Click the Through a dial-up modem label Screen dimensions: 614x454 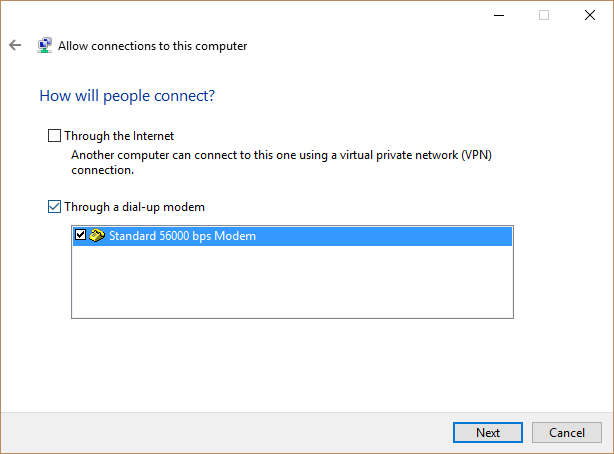point(134,207)
